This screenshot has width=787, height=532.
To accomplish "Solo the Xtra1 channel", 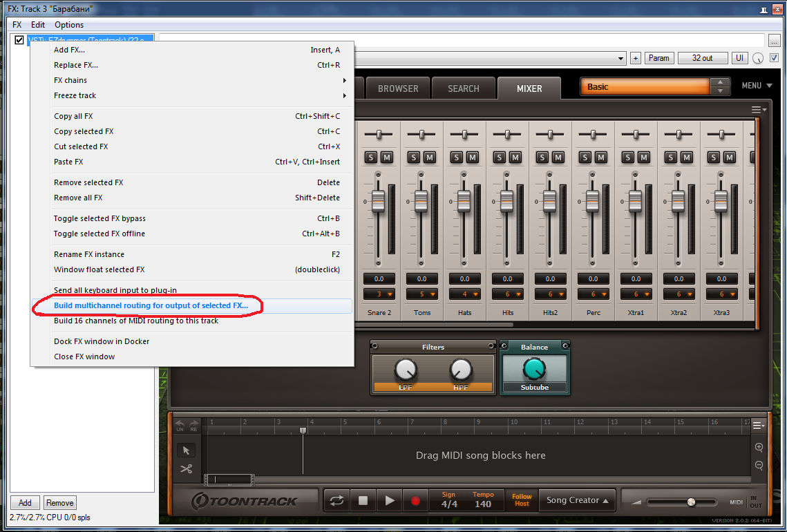I will (x=628, y=157).
